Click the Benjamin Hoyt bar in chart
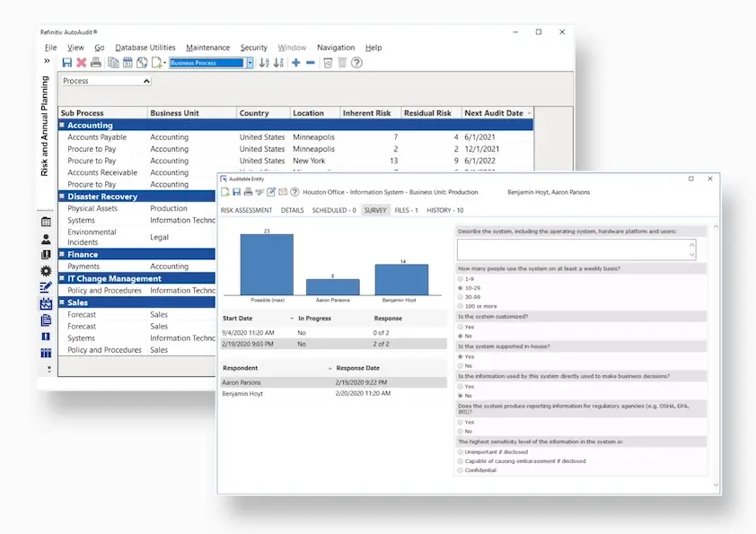Image resolution: width=756 pixels, height=534 pixels. tap(401, 279)
